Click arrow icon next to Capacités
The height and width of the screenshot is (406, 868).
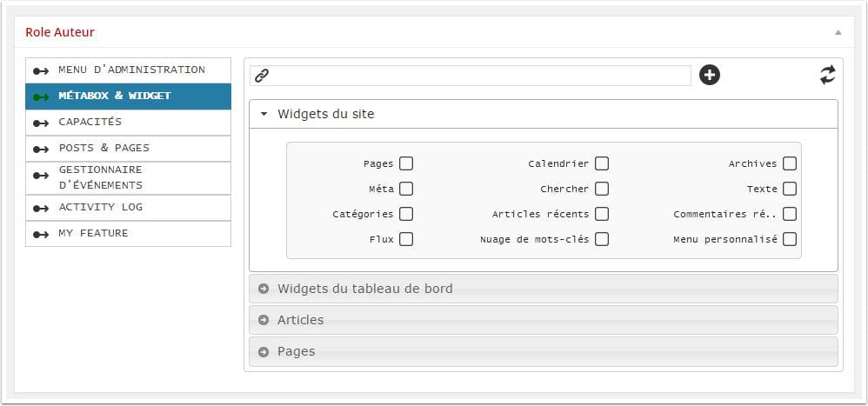(x=41, y=123)
